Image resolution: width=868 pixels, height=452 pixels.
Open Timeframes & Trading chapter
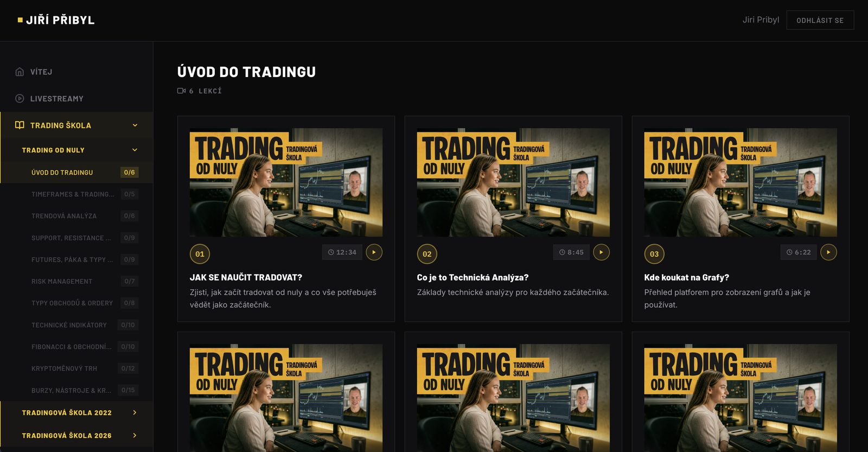coord(76,194)
